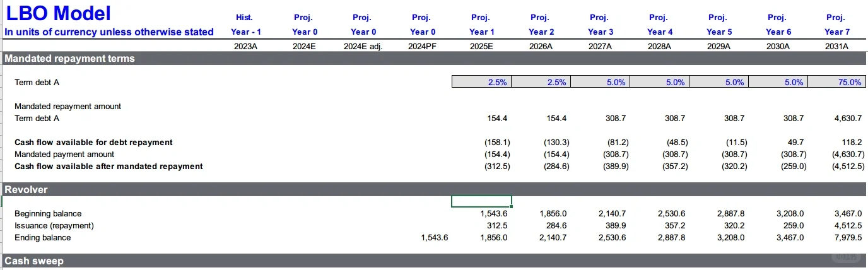
Task: Select 'Cash flow available after mandated repayment' label
Action: pos(108,167)
